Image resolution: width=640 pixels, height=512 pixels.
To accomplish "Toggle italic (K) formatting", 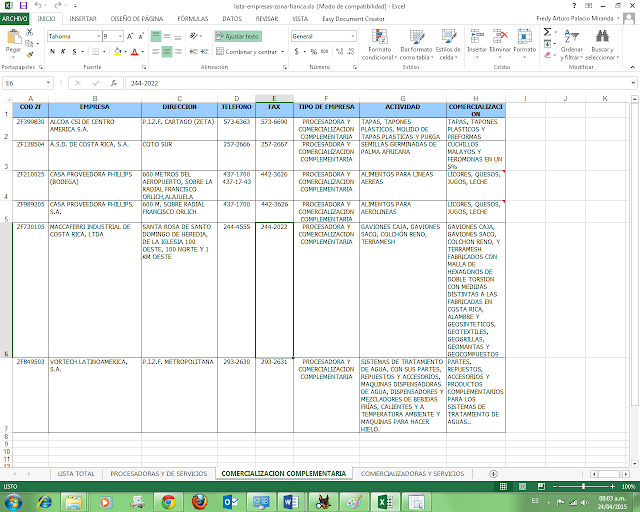I will 63,51.
